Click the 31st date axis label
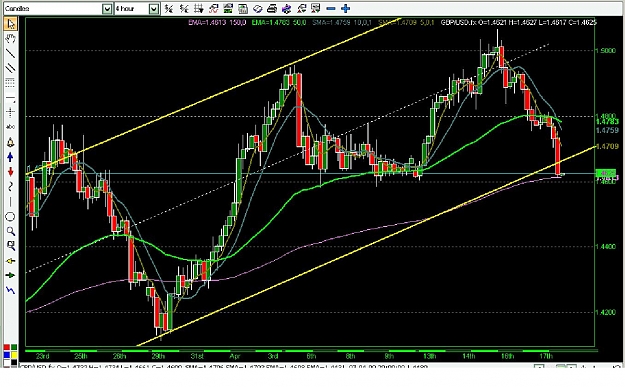This screenshot has width=625, height=387. [197, 356]
